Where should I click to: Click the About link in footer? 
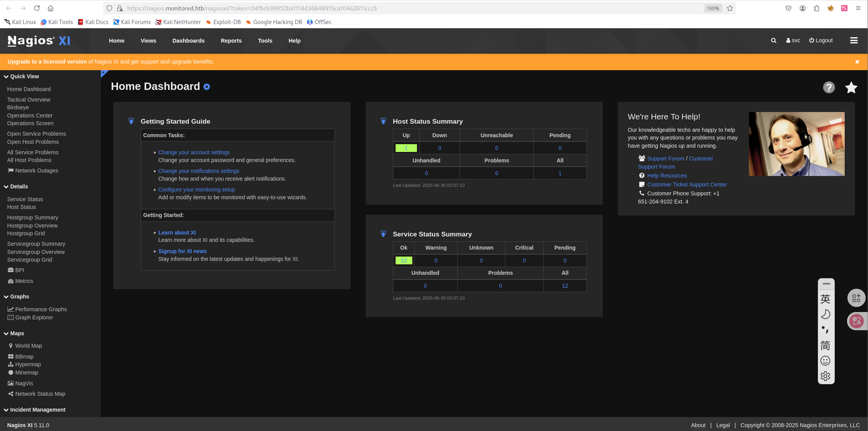[x=698, y=425]
